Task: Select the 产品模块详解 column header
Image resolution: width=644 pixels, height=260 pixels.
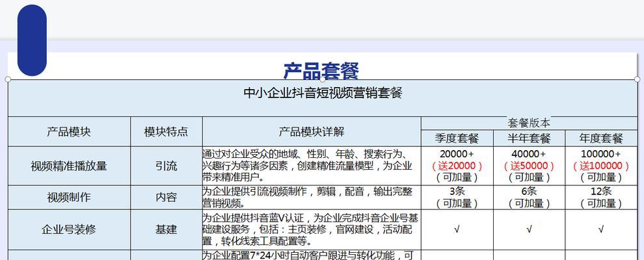Action: pyautogui.click(x=312, y=132)
